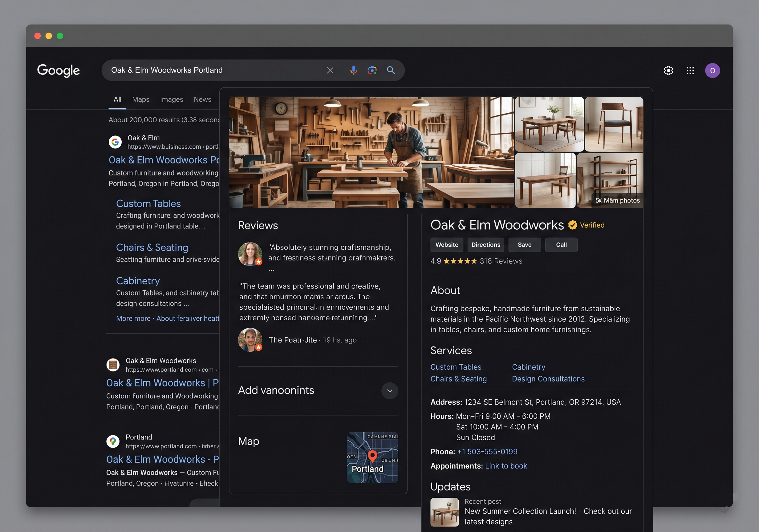
Task: Click the green window maximize dot
Action: point(60,36)
